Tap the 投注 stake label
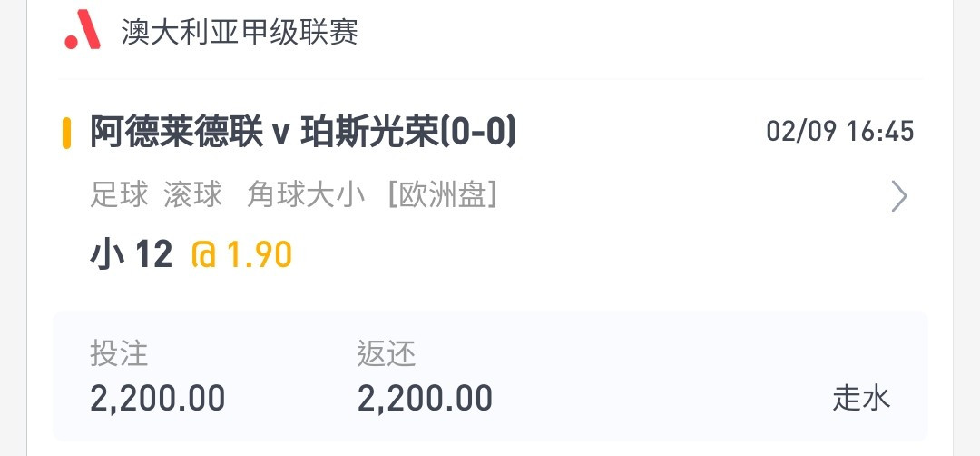Screen dimensions: 980x456 tap(119, 353)
